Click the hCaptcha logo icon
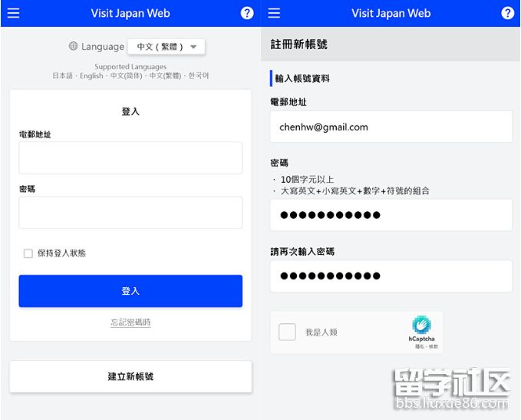Image resolution: width=521 pixels, height=420 pixels. [420, 325]
